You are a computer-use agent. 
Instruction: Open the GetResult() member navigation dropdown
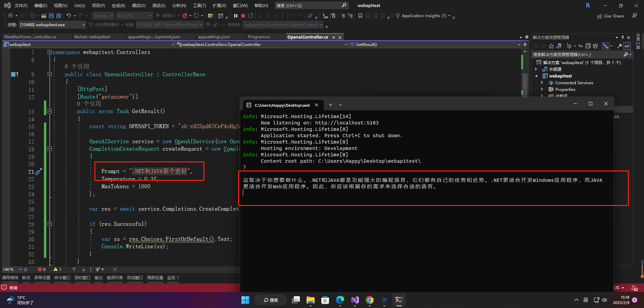[x=435, y=45]
